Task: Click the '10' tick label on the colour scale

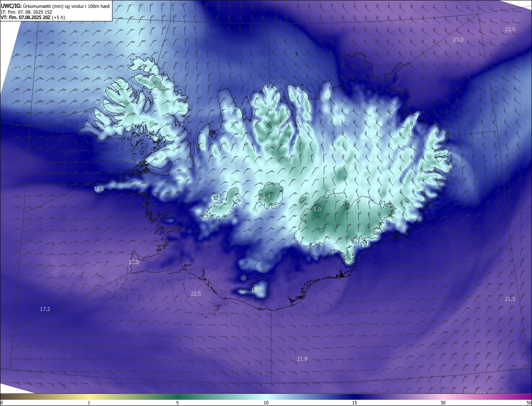Action: click(x=266, y=403)
